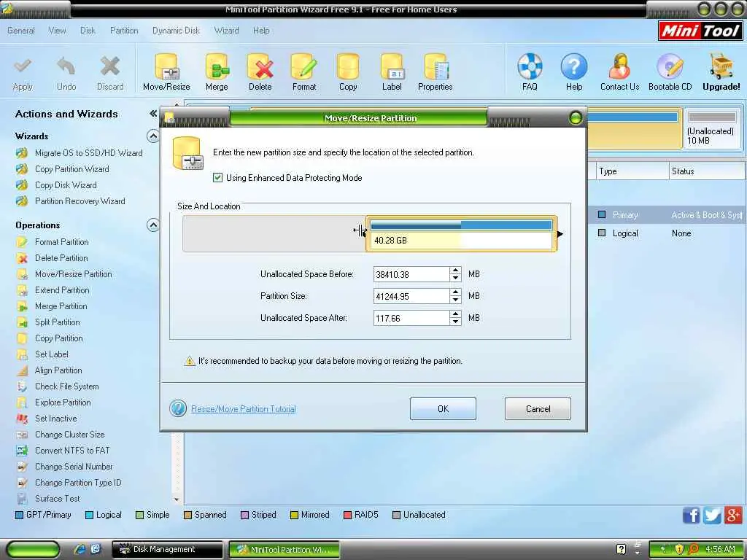Open Resize/Move Partition Tutorial link
The height and width of the screenshot is (560, 747).
point(244,409)
